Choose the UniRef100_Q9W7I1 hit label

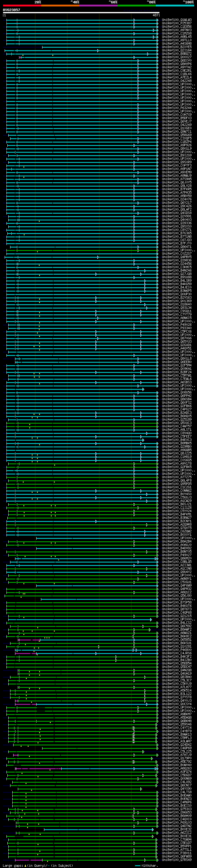(177, 131)
